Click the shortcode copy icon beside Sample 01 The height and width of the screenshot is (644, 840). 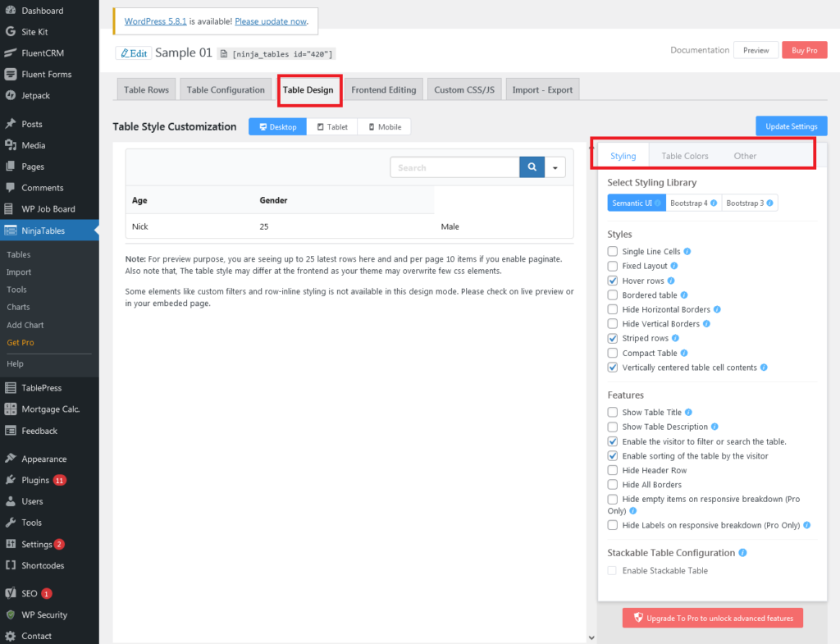pyautogui.click(x=224, y=53)
